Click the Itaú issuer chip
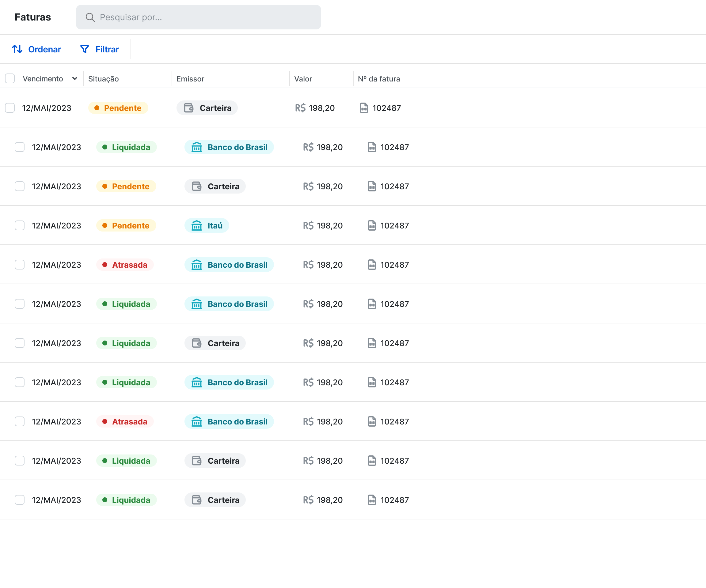706x588 pixels. point(207,225)
